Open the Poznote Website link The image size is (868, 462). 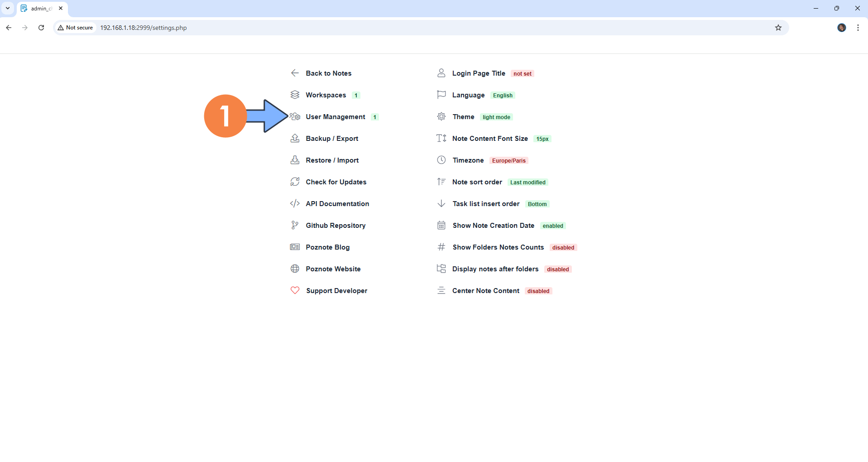[333, 269]
